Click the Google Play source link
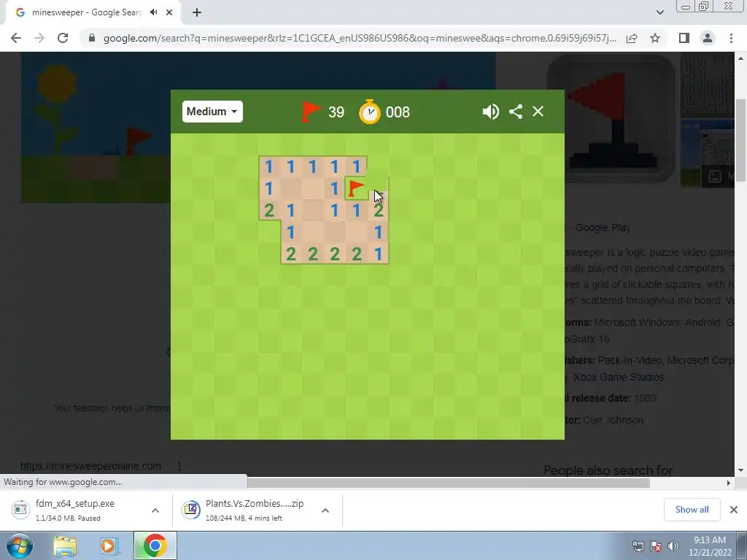Viewport: 747px width, 560px height. (x=602, y=227)
